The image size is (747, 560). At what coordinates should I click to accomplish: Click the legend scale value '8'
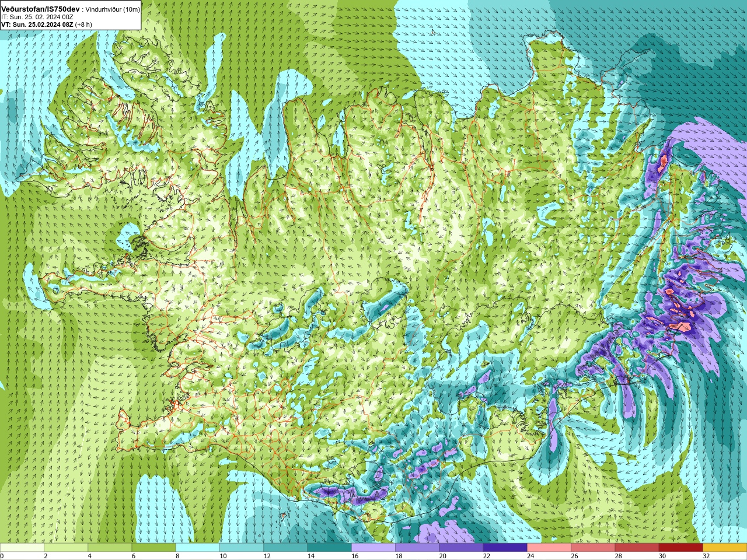click(x=177, y=556)
